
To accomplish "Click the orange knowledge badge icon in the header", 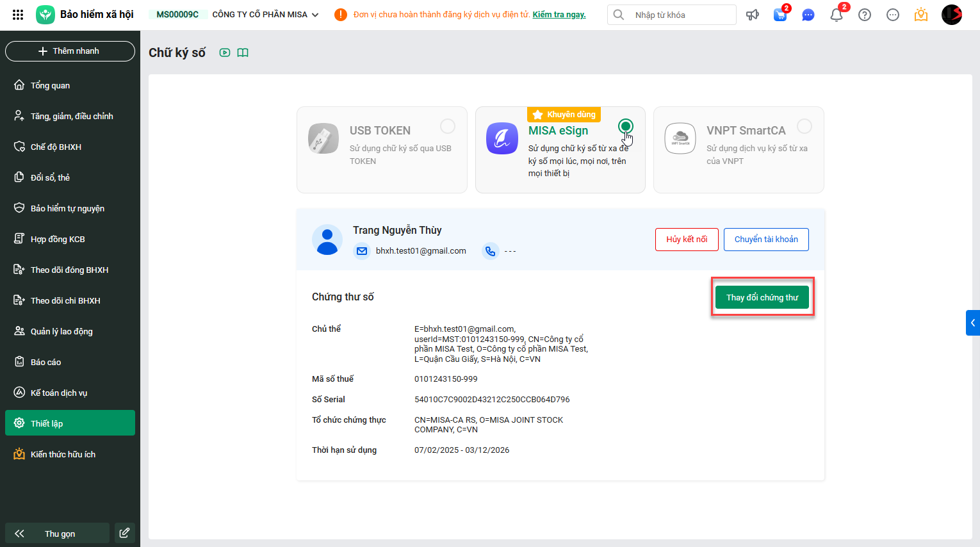I will [921, 15].
